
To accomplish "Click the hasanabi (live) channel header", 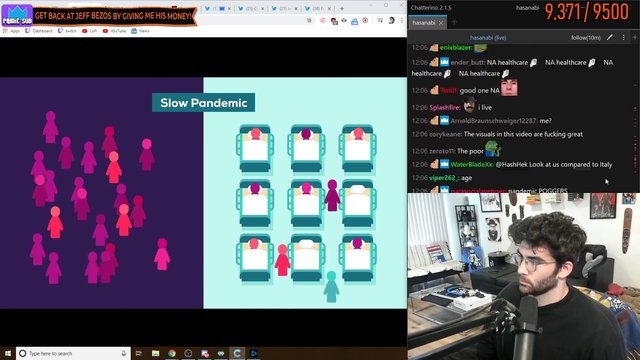I will pos(488,38).
